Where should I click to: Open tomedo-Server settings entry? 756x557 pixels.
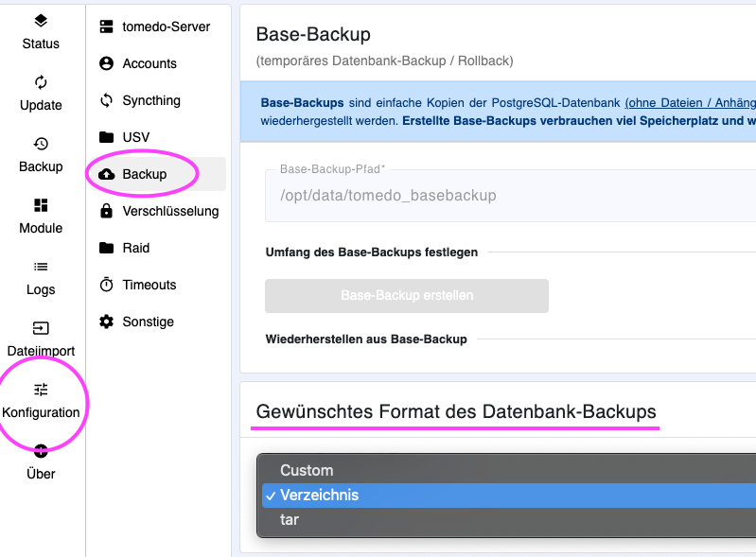pyautogui.click(x=156, y=26)
